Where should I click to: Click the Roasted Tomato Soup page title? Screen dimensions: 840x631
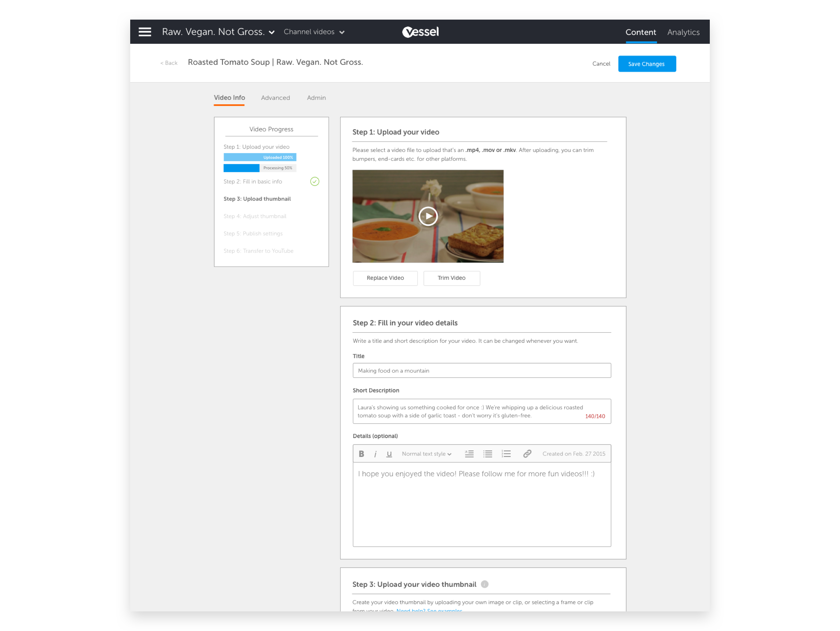pyautogui.click(x=275, y=62)
